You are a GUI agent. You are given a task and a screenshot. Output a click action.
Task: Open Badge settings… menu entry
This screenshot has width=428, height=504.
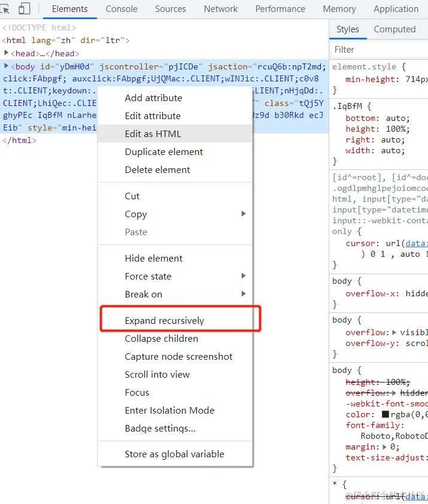coord(175,429)
